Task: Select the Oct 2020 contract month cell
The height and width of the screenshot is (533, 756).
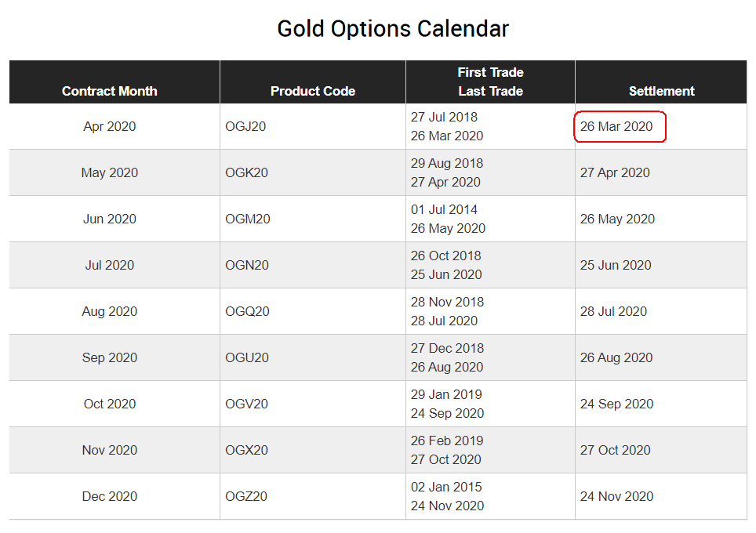Action: (110, 404)
